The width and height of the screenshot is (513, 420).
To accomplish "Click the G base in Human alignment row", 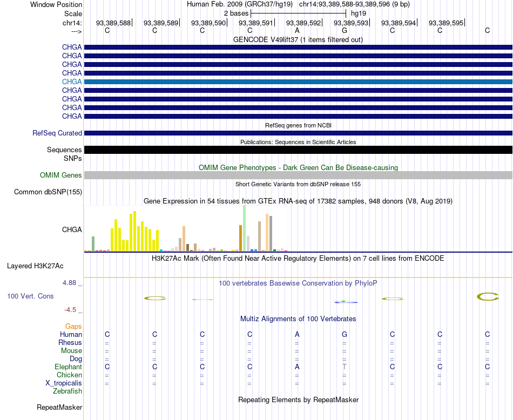I will [345, 334].
